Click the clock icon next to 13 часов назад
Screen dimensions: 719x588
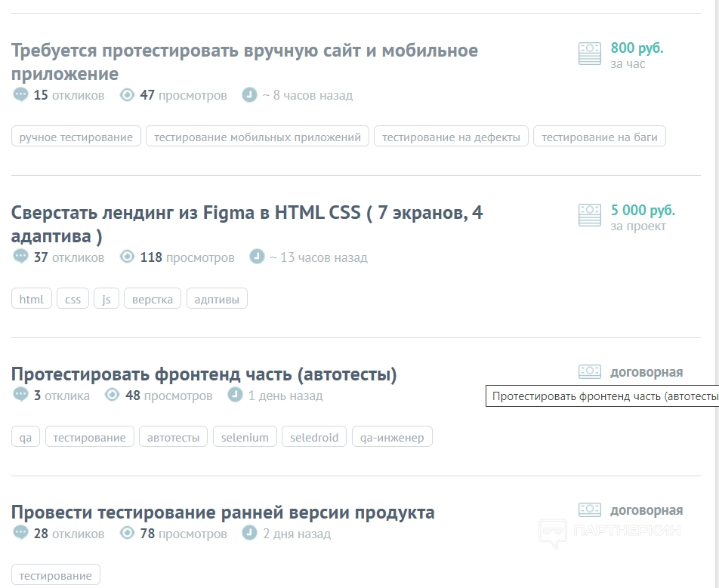pyautogui.click(x=257, y=257)
